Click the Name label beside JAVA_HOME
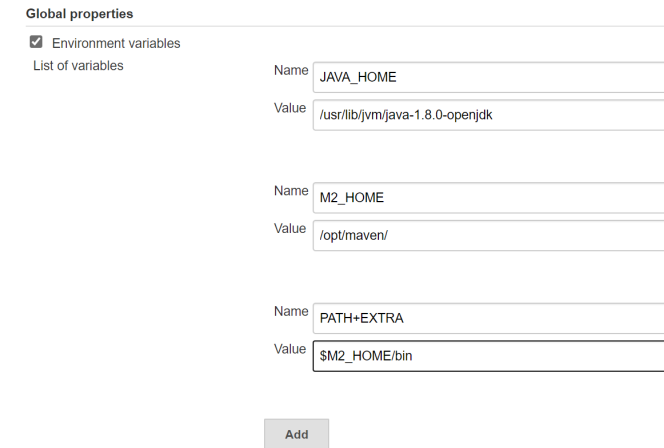664x448 pixels. (291, 70)
